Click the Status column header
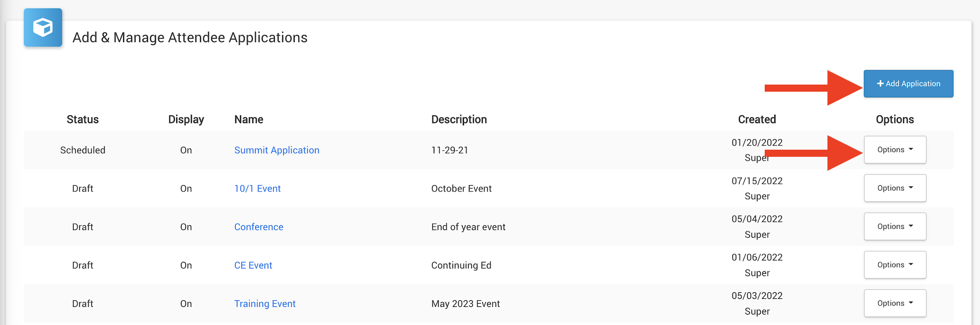Image resolution: width=980 pixels, height=325 pixels. [83, 119]
